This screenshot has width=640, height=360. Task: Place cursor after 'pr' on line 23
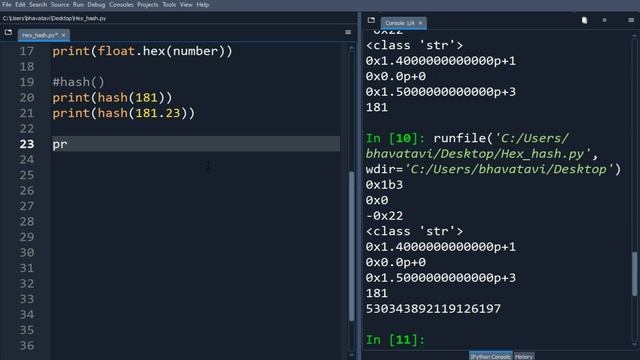67,144
